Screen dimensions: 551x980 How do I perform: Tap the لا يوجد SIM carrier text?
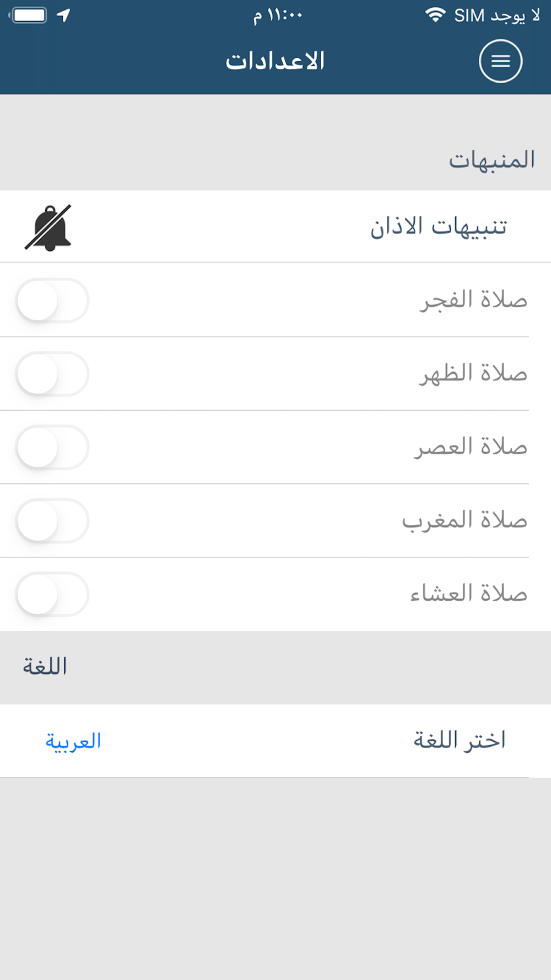coord(497,15)
